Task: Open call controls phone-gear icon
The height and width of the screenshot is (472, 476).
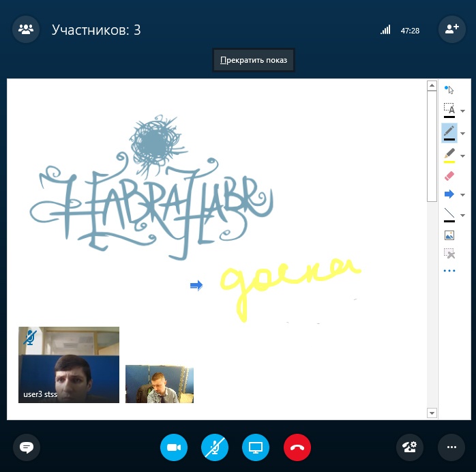Action: click(410, 447)
